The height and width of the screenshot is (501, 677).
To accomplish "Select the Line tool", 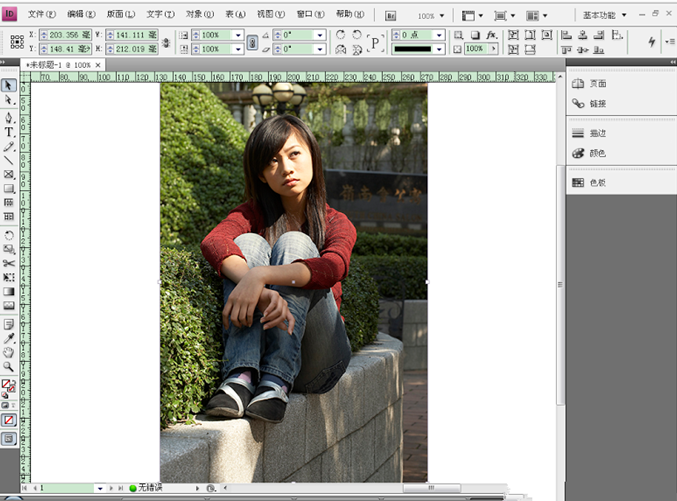I will point(9,160).
